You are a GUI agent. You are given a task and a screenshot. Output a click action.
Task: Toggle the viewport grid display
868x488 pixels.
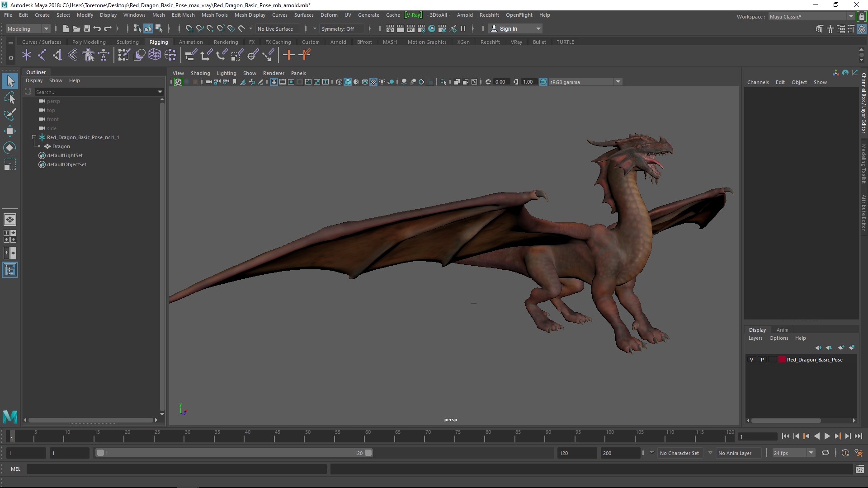click(x=274, y=82)
